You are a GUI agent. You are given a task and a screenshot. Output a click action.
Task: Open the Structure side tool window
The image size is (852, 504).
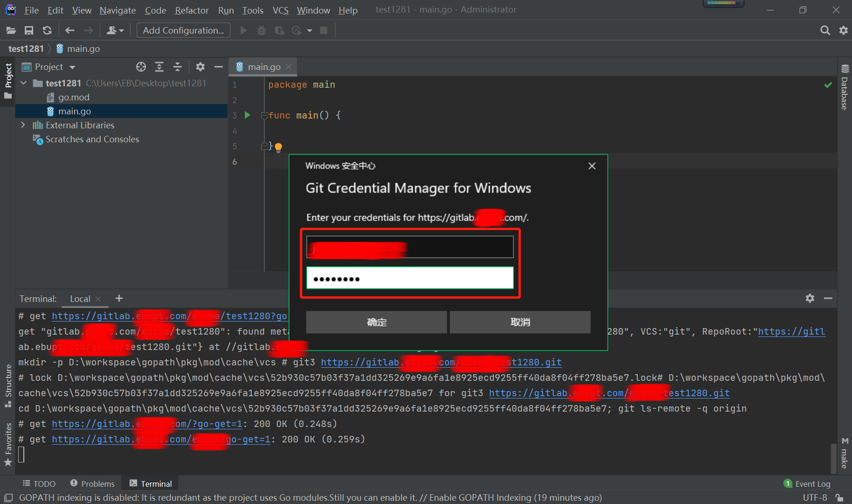pos(8,385)
